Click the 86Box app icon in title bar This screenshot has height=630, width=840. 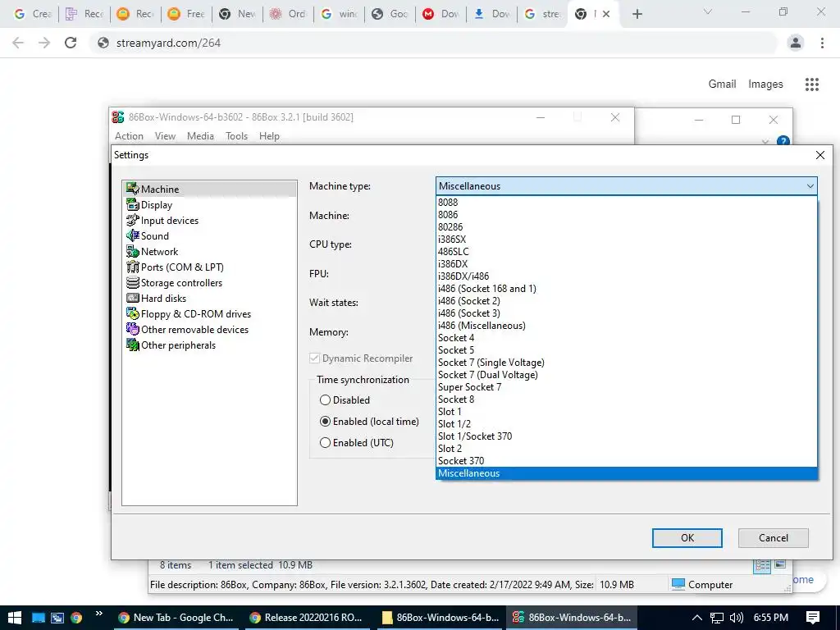(x=118, y=116)
